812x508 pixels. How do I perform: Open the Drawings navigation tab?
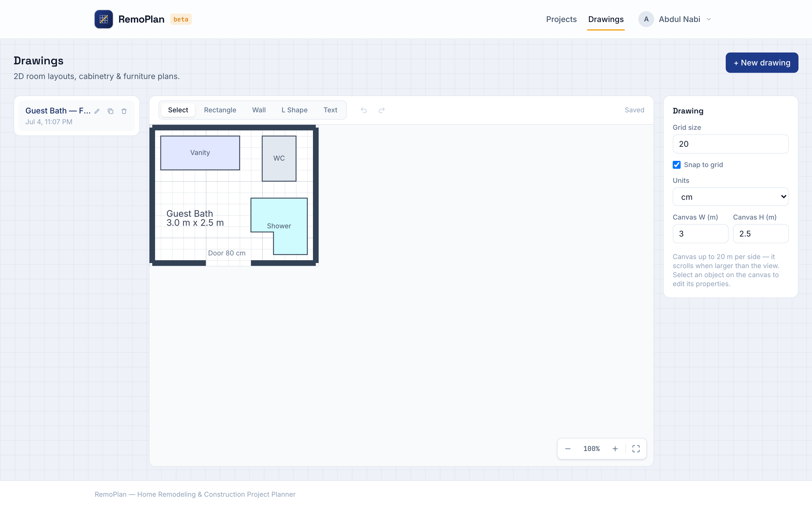[x=606, y=19]
